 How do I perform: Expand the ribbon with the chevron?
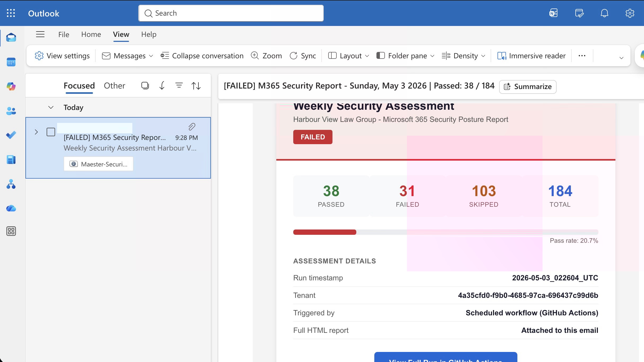pyautogui.click(x=621, y=58)
